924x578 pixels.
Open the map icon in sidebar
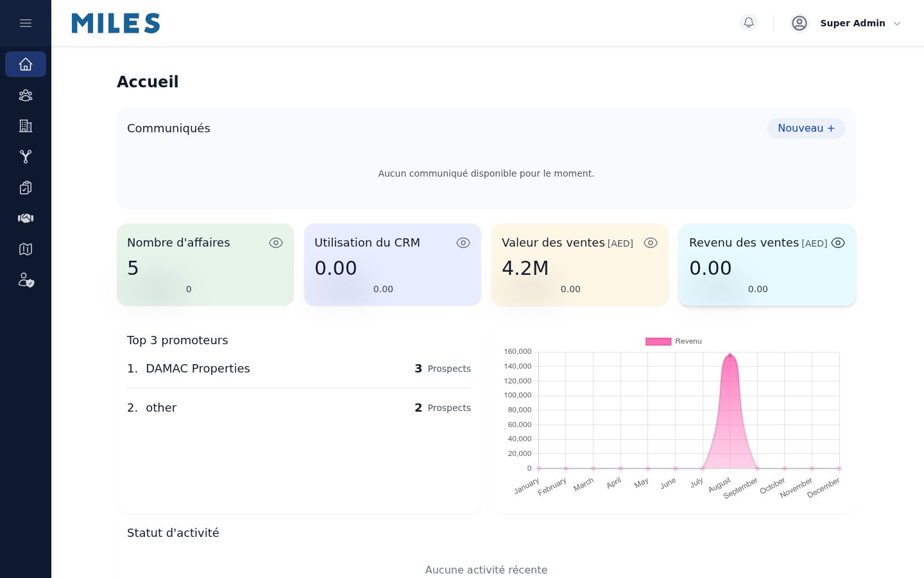(x=26, y=249)
